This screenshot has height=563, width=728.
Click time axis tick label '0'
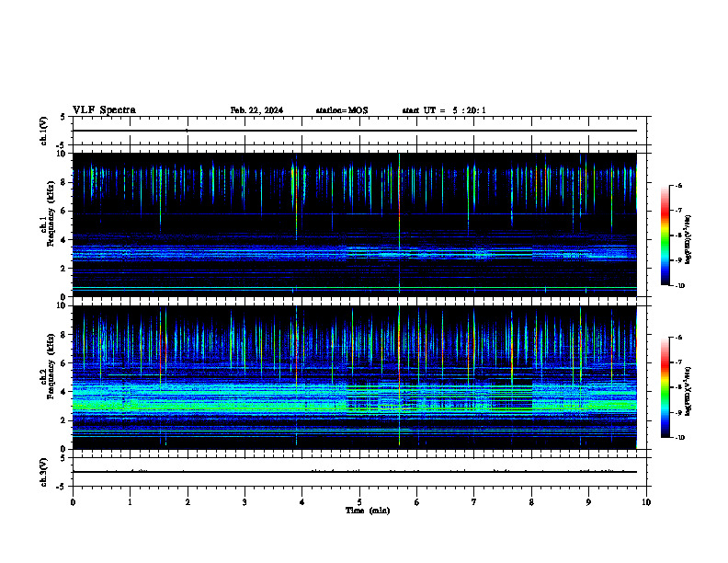[x=73, y=502]
